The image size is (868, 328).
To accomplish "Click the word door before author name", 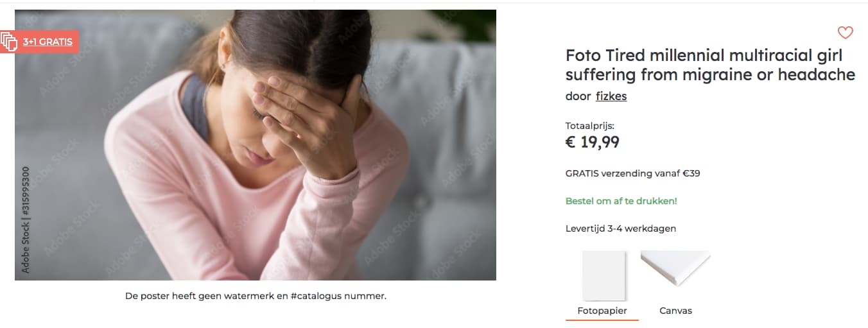I will click(578, 96).
